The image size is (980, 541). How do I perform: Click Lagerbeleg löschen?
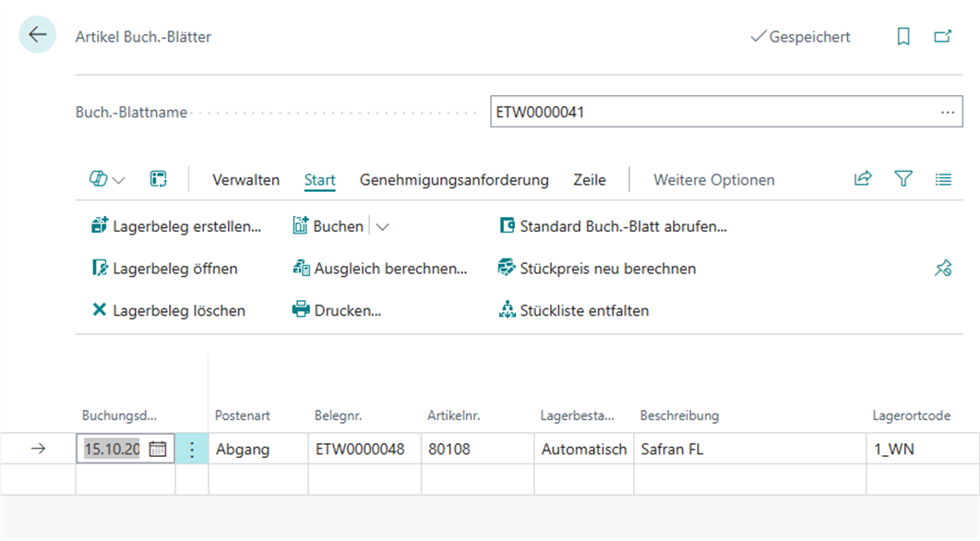pyautogui.click(x=168, y=310)
